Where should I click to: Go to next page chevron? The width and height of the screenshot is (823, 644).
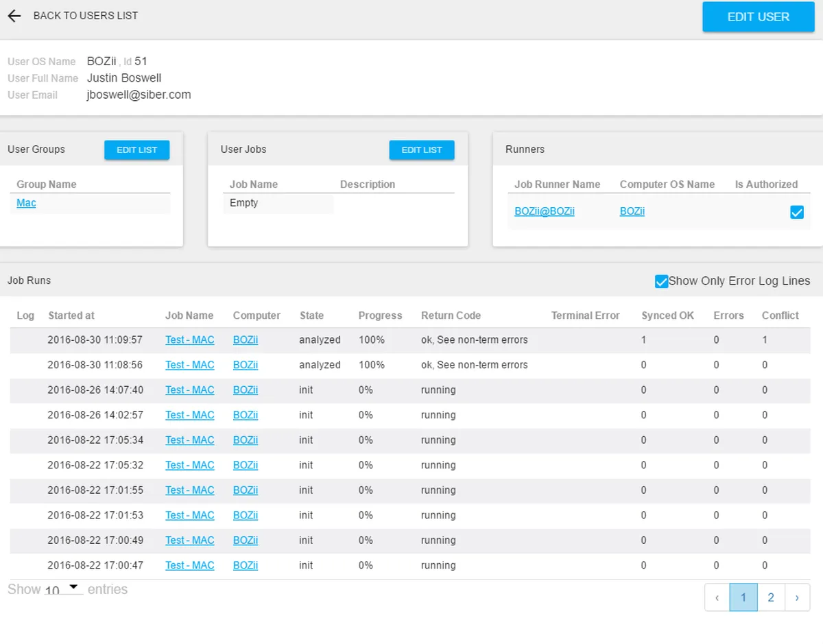pos(797,597)
